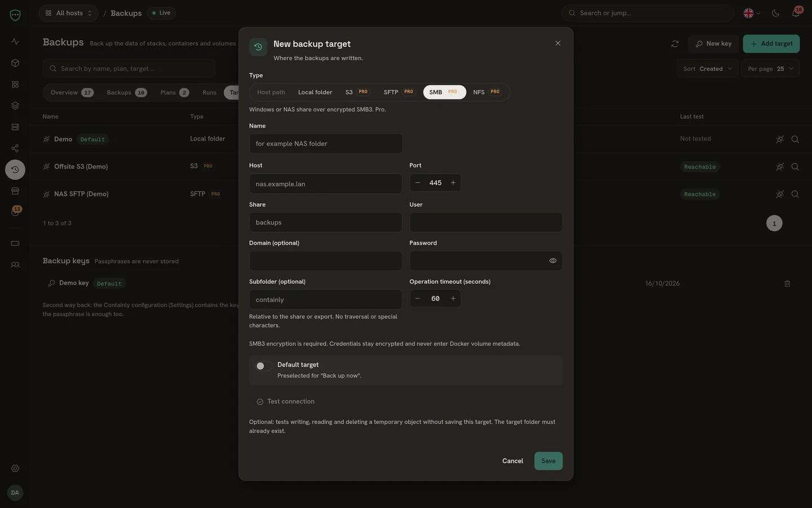Open the activity pulse icon in sidebar

click(15, 42)
